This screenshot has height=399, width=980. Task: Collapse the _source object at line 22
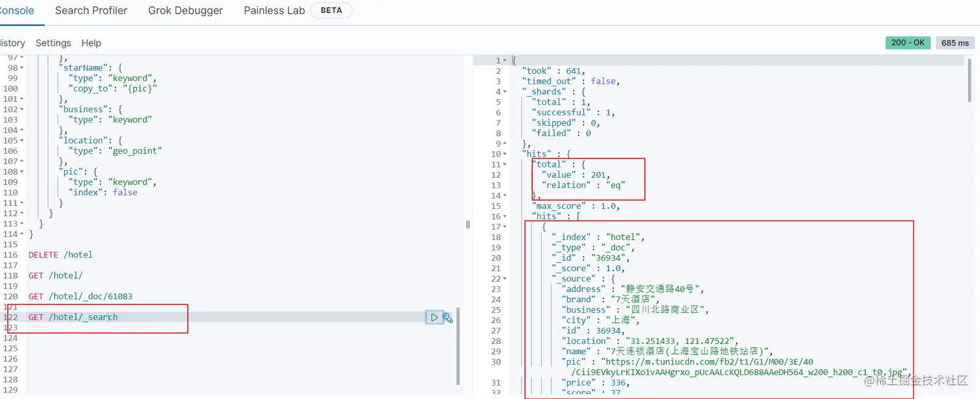pos(505,278)
